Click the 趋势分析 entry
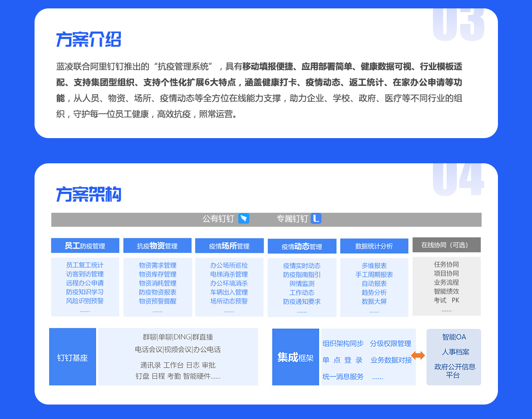 [x=374, y=293]
